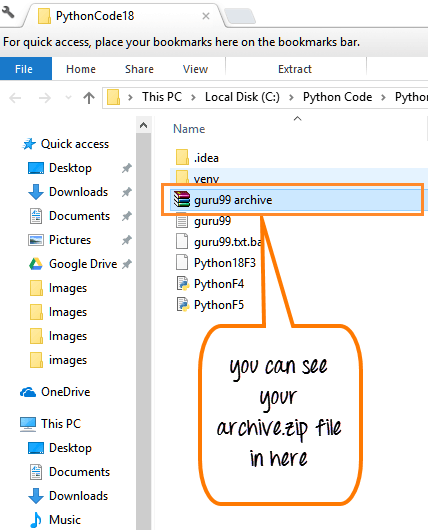Click the navigation pane scrollbar up arrow
Image resolution: width=428 pixels, height=530 pixels.
click(143, 125)
